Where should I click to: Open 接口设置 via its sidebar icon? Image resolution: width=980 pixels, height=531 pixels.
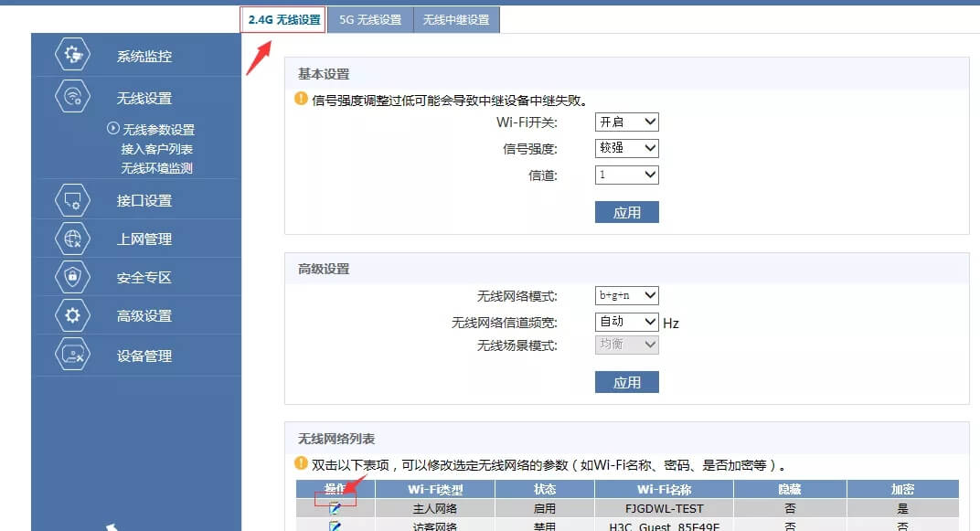coord(73,199)
